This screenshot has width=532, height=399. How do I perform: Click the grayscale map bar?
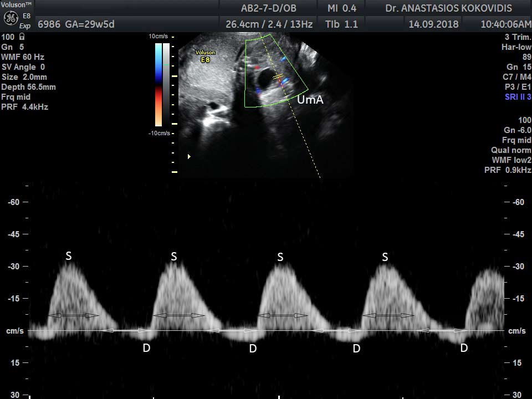pos(166,84)
